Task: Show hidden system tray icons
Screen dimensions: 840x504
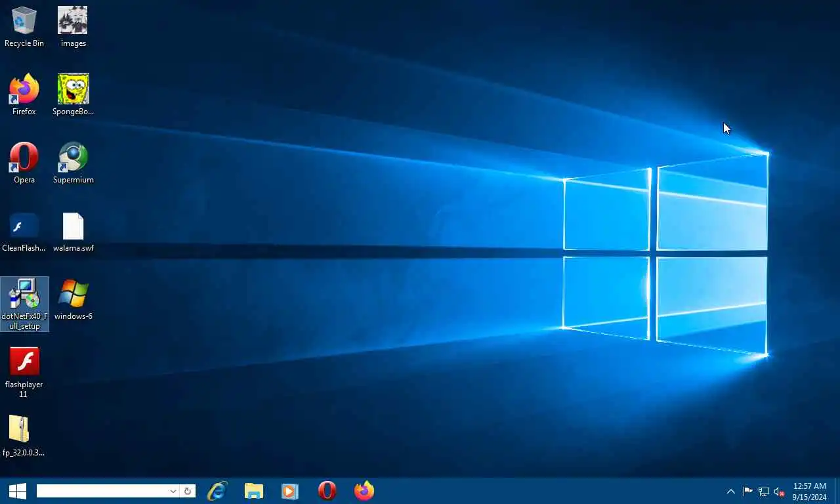Action: point(730,492)
